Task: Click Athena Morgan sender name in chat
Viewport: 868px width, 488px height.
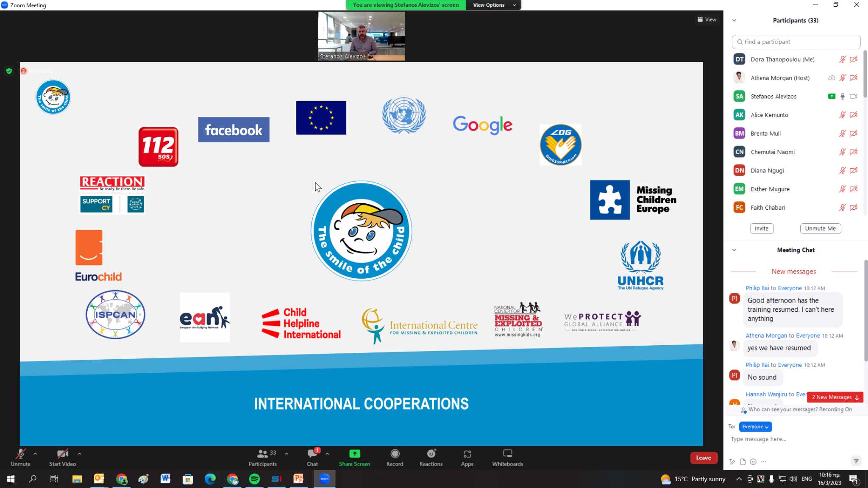Action: (766, 335)
